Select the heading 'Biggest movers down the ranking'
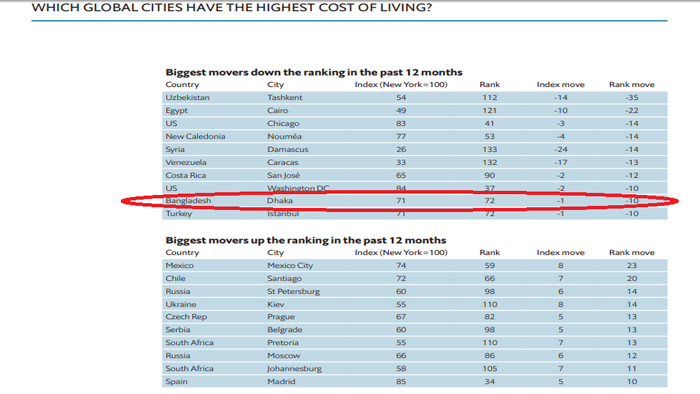 click(x=314, y=72)
